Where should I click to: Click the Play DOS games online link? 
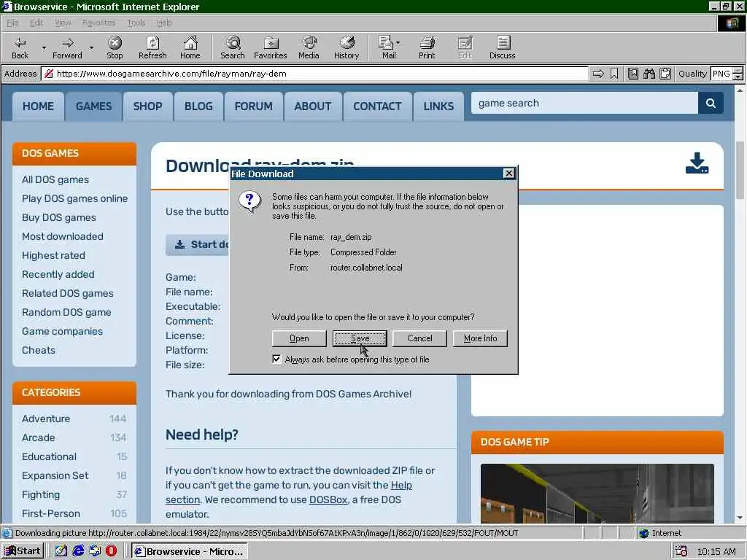click(x=75, y=198)
